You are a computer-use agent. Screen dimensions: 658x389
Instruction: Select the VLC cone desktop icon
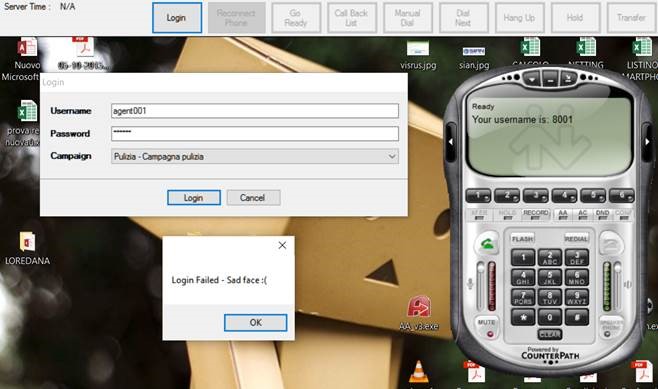[x=418, y=372]
